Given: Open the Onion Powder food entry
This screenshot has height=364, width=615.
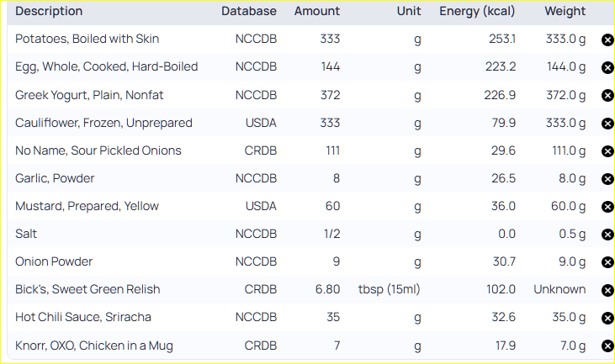Looking at the screenshot, I should pos(54,261).
